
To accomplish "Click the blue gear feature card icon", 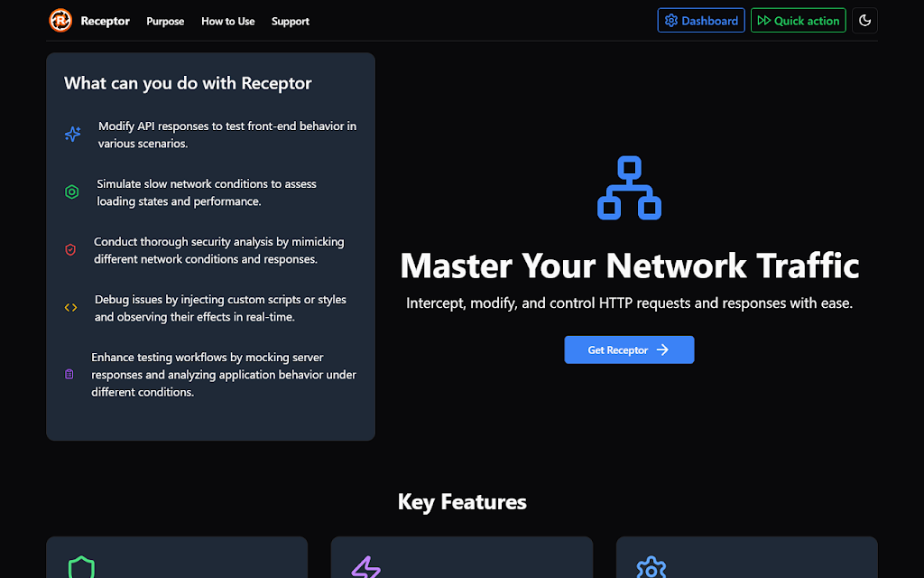I will tap(651, 567).
